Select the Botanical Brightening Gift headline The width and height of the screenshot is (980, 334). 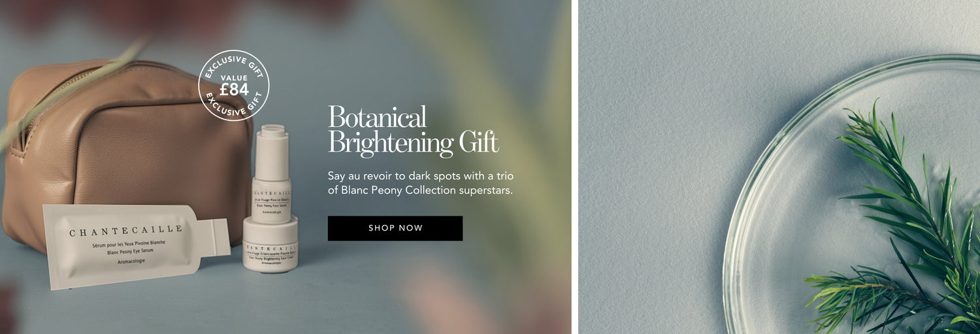tap(413, 130)
